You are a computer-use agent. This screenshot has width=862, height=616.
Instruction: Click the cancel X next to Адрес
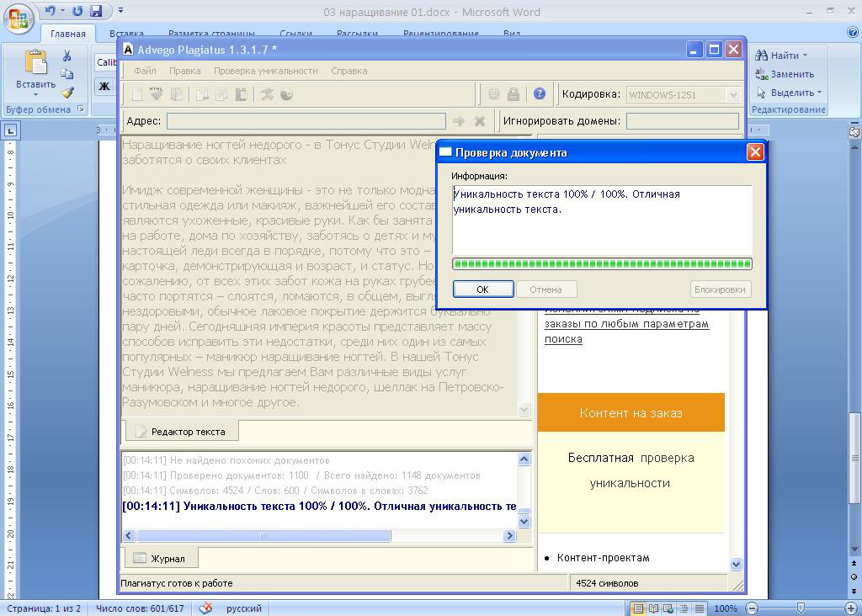[479, 121]
